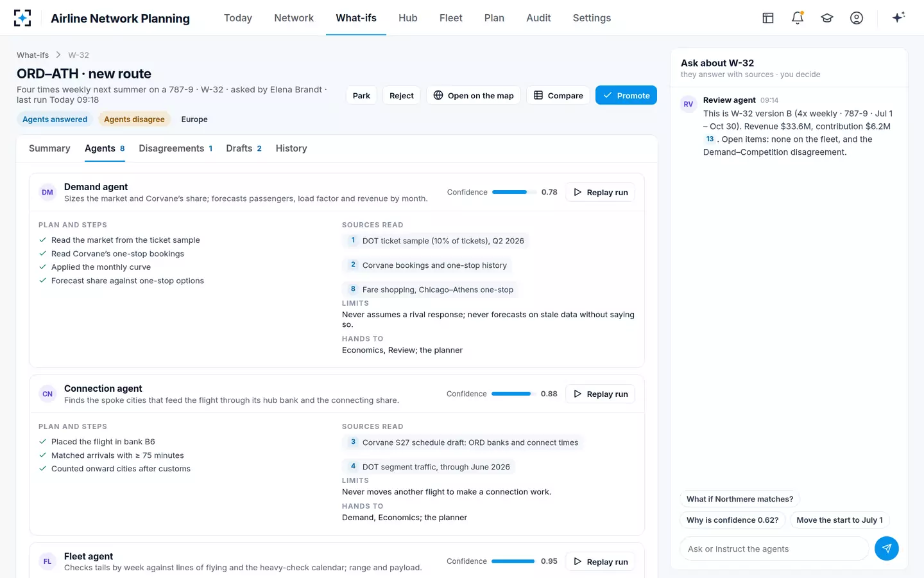Open source Fare shopping Chicago–Athens one-stop
924x578 pixels.
[430, 290]
